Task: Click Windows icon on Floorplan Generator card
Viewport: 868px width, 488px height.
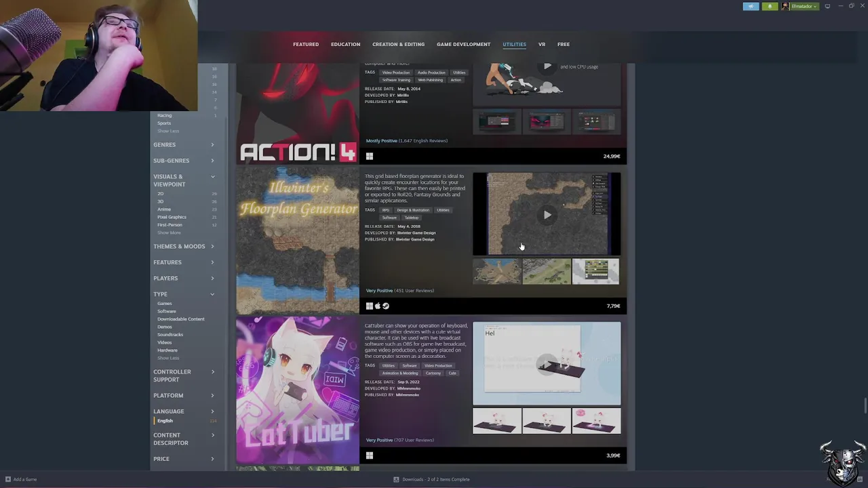Action: point(370,306)
